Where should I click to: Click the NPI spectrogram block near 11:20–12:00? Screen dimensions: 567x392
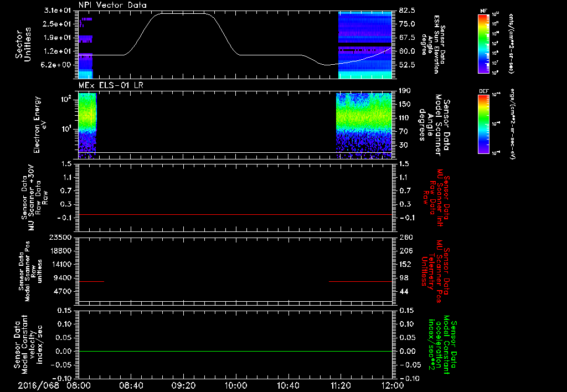click(365, 45)
